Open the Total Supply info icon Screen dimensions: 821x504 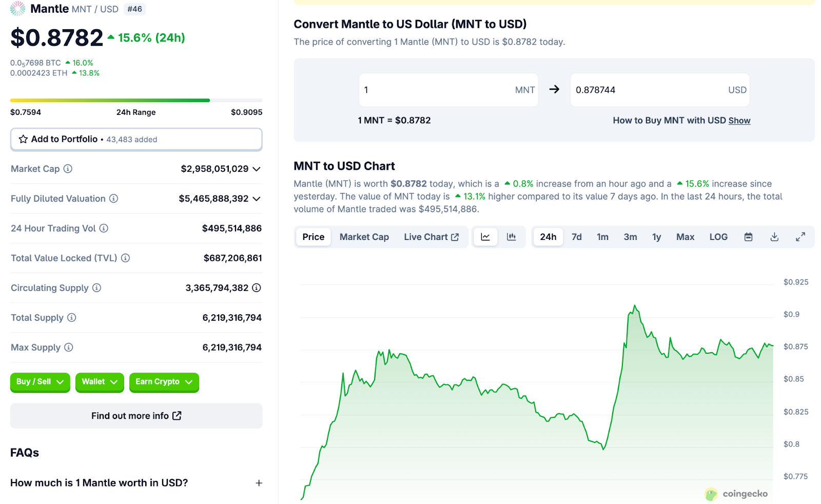tap(72, 317)
